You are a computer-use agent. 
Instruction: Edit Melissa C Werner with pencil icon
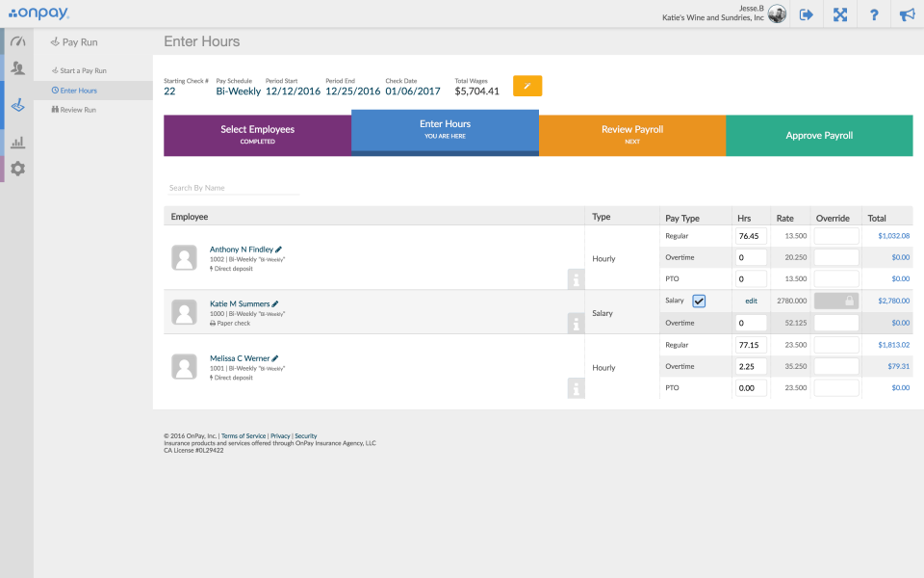tap(275, 358)
